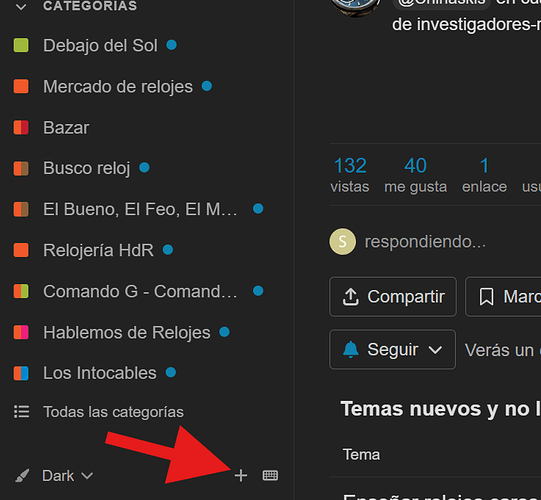Open the Dark theme dropdown
Screen dimensions: 541x500
tap(68, 476)
